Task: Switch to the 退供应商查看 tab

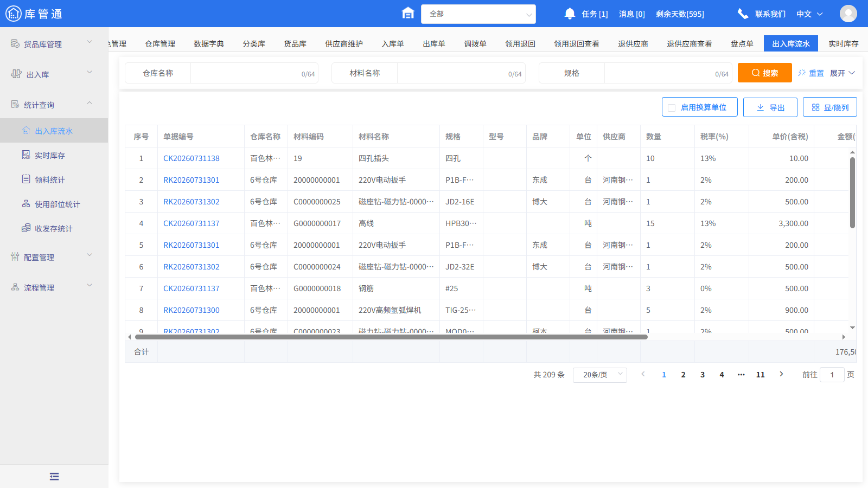Action: (690, 44)
